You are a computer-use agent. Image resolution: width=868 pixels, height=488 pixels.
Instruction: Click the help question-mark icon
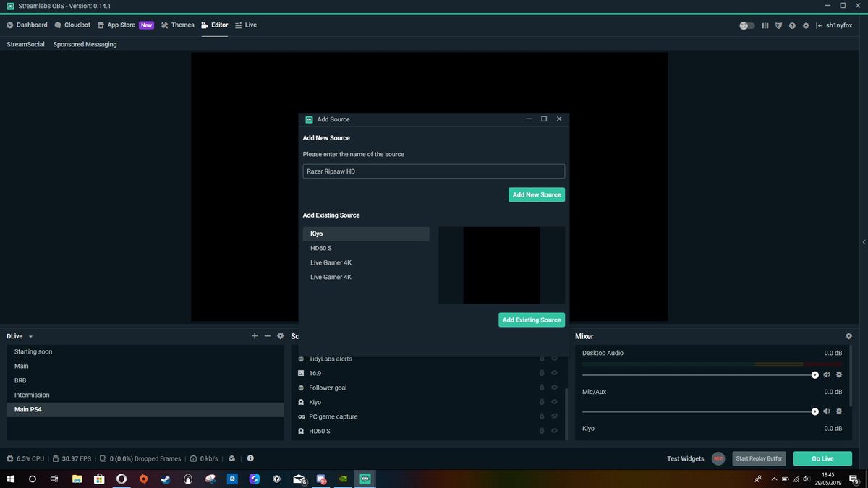793,25
